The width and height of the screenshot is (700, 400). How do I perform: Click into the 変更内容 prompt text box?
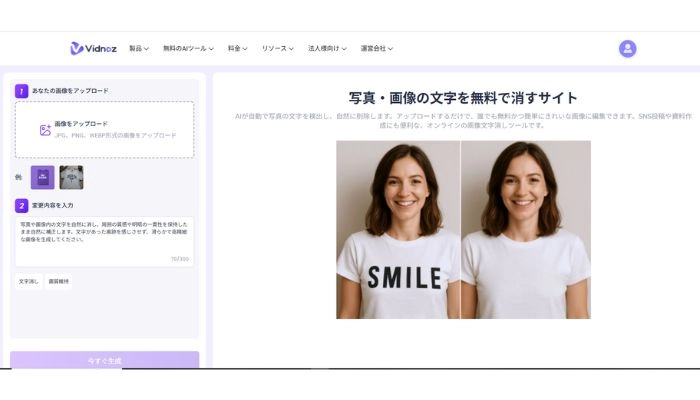(104, 242)
